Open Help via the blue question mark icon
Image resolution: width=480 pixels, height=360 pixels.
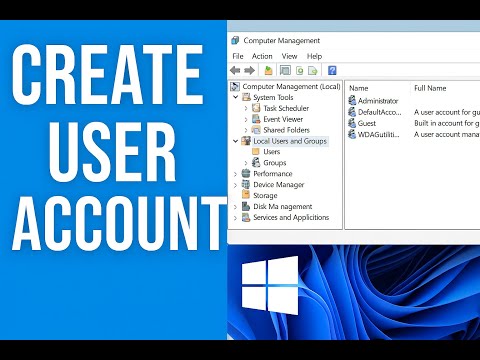pos(332,70)
